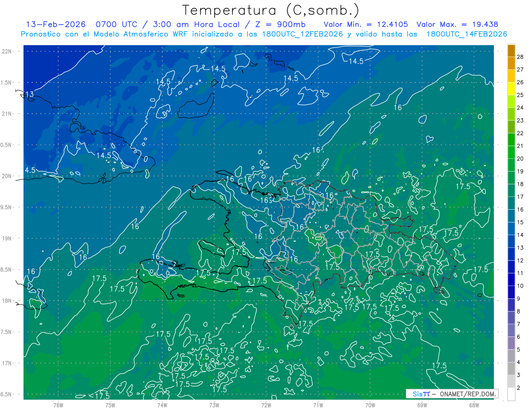
Task: Click the colorbar label '15'
Action: click(x=520, y=223)
